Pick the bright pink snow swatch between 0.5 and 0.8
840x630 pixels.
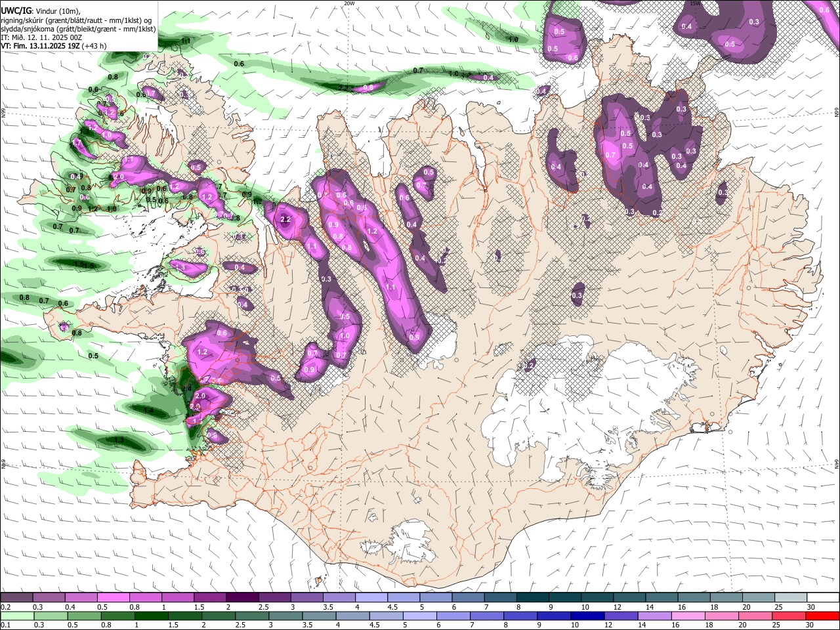click(x=113, y=598)
